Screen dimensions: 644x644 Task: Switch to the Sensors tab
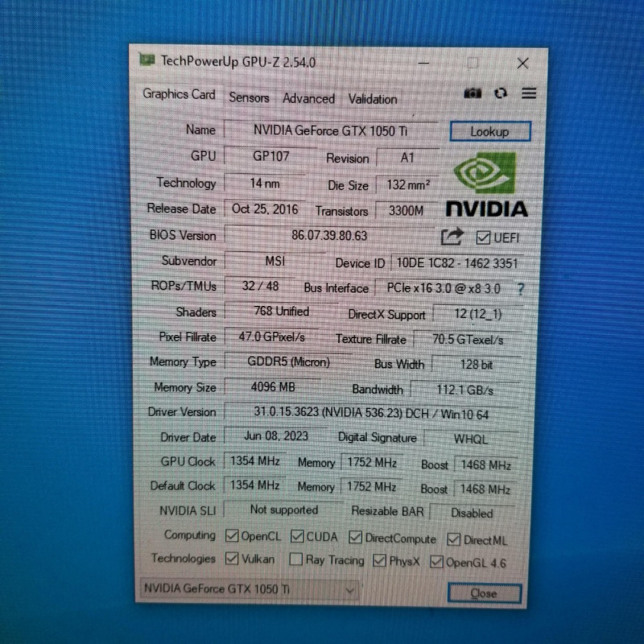(x=249, y=98)
